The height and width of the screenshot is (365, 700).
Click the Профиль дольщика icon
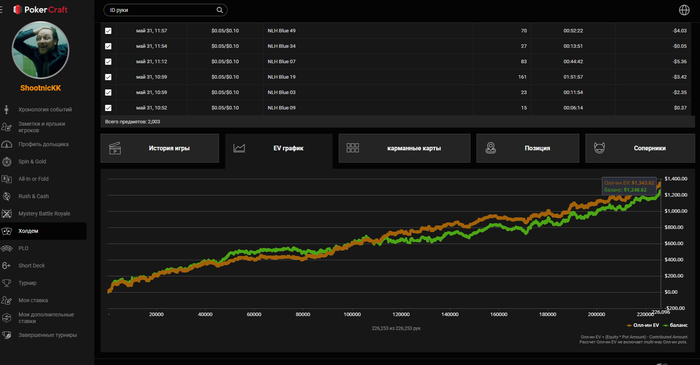click(x=6, y=144)
